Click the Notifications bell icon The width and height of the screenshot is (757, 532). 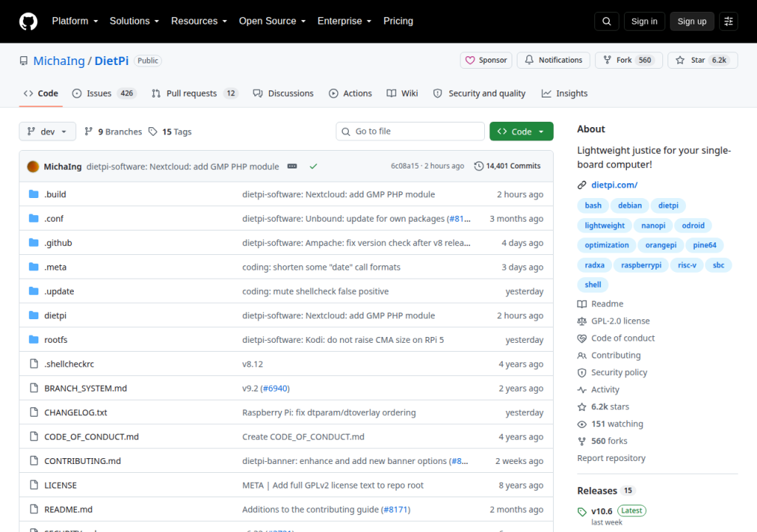click(529, 60)
